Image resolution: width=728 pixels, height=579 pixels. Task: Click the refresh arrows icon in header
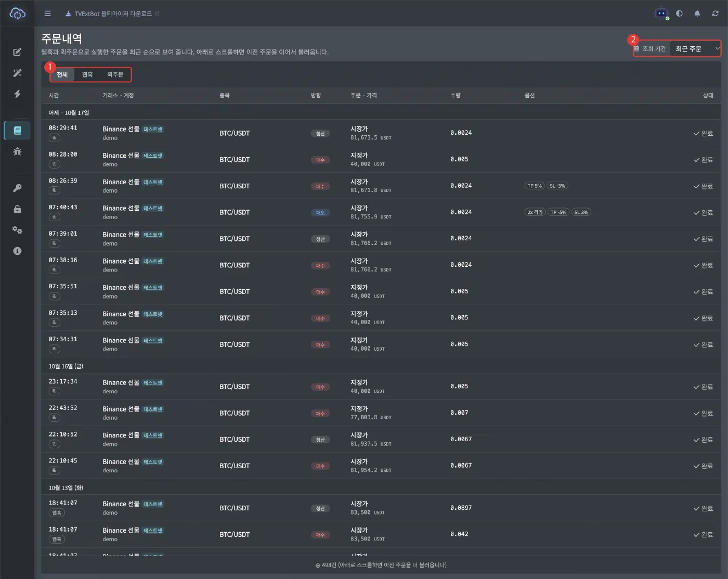pyautogui.click(x=715, y=14)
